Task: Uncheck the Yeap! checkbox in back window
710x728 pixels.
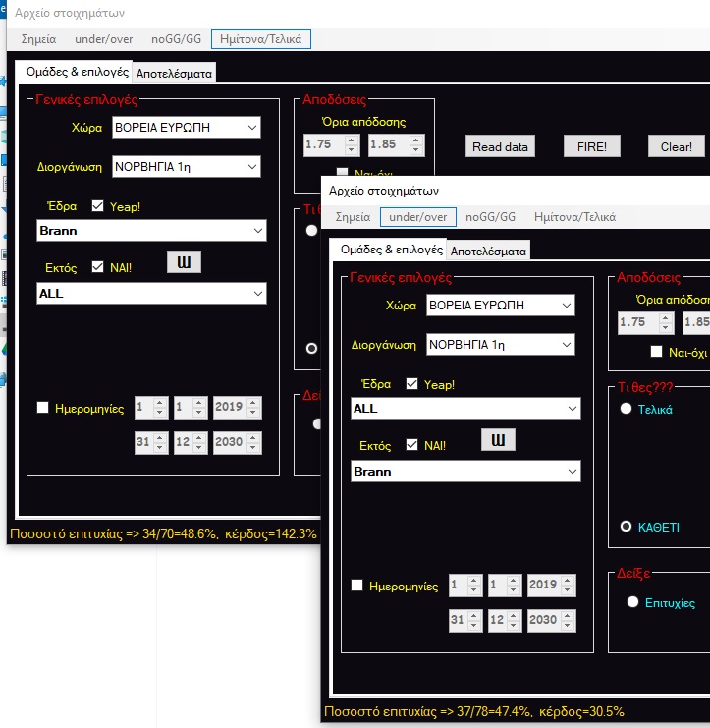Action: coord(98,206)
